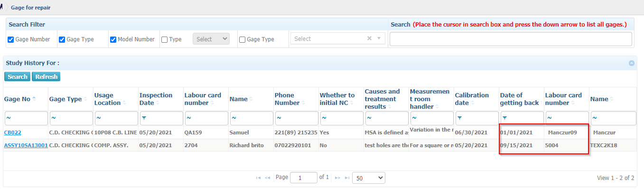Sort by Usage Location column arrows
Screen dimensions: 644x189
pos(124,103)
